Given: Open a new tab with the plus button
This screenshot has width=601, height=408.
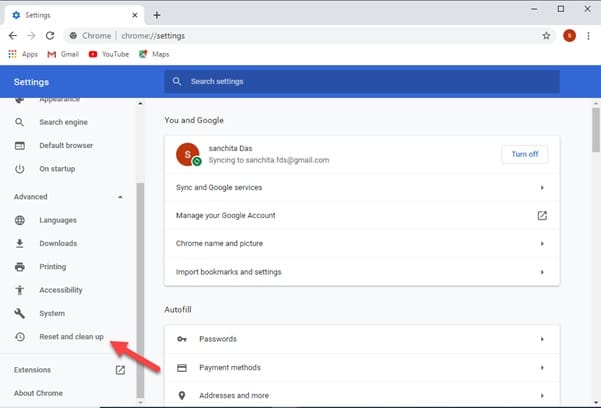Looking at the screenshot, I should click(157, 15).
